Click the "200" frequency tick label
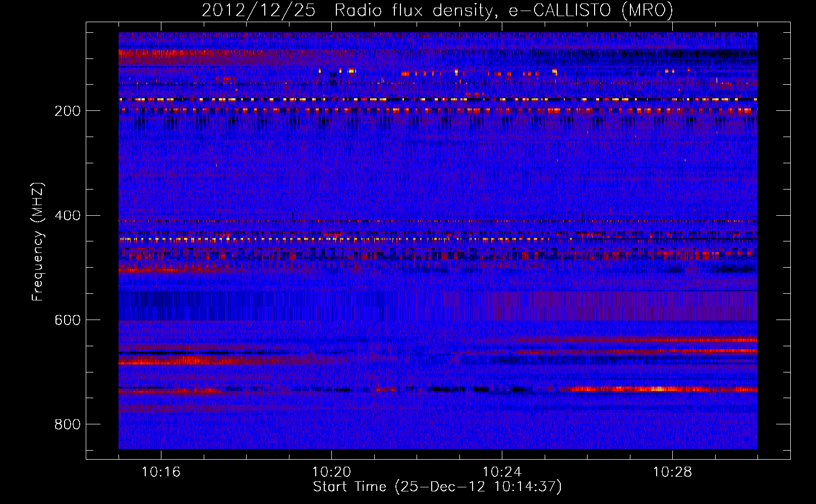816x504 pixels. tap(68, 111)
